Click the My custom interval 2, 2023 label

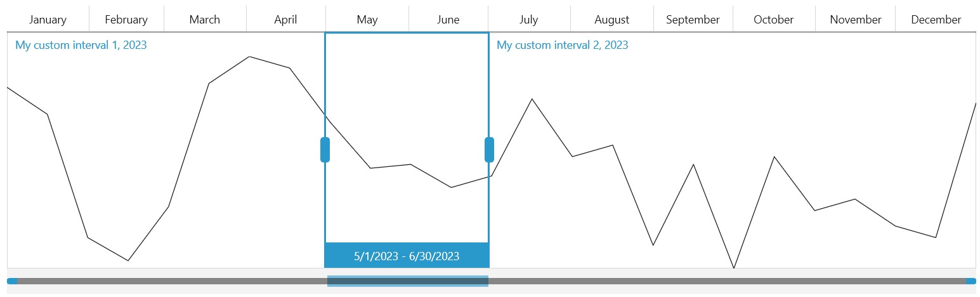click(x=563, y=45)
